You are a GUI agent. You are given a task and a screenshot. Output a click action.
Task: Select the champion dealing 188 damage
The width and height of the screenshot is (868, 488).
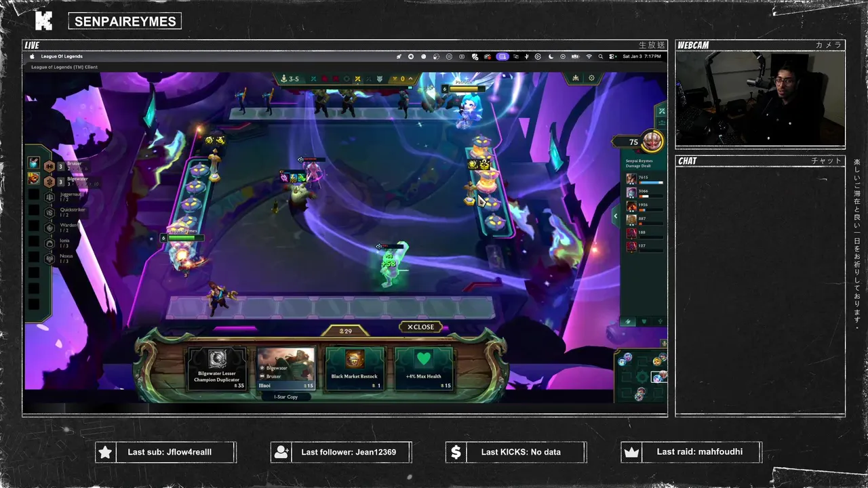pos(631,233)
